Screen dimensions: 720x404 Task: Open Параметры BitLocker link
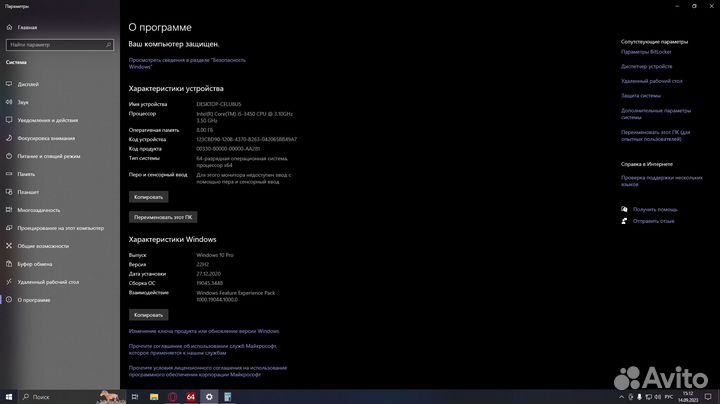click(x=646, y=52)
